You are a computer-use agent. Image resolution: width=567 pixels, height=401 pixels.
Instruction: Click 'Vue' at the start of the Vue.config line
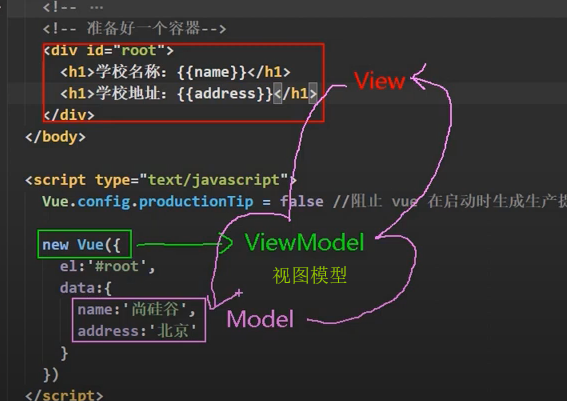pos(55,201)
